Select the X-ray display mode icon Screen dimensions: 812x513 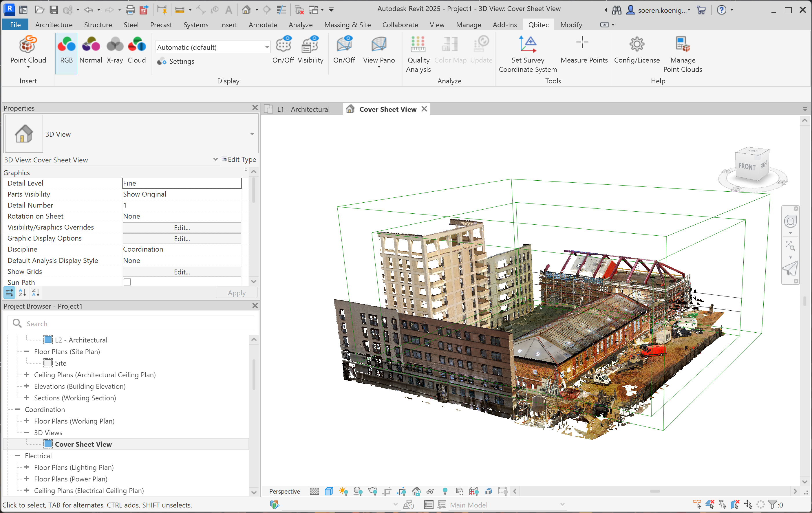tap(115, 45)
